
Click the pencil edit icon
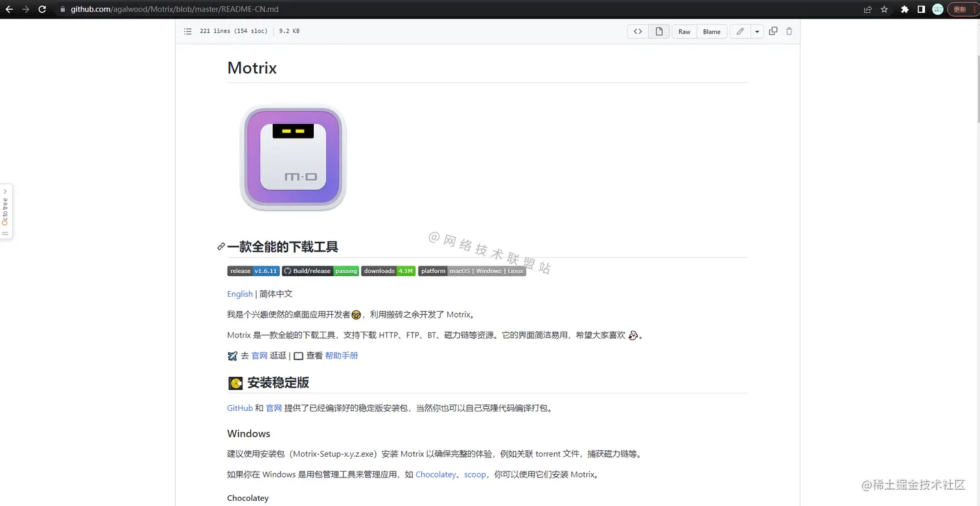tap(741, 31)
